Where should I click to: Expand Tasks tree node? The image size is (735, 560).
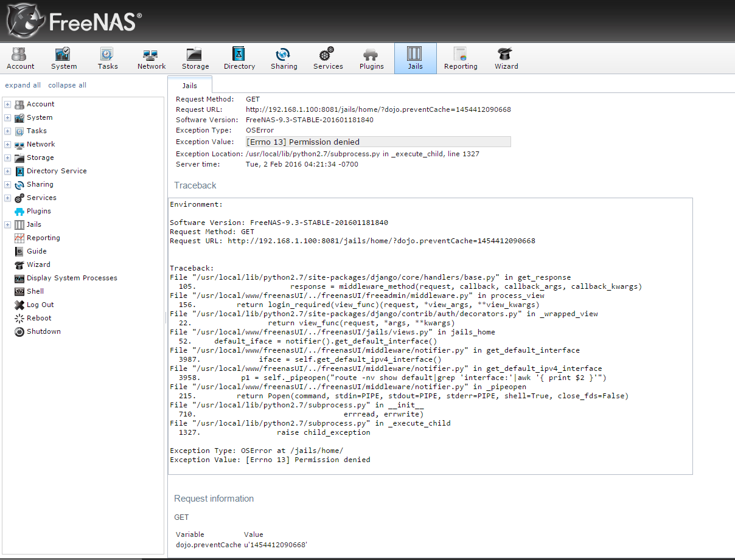7,131
